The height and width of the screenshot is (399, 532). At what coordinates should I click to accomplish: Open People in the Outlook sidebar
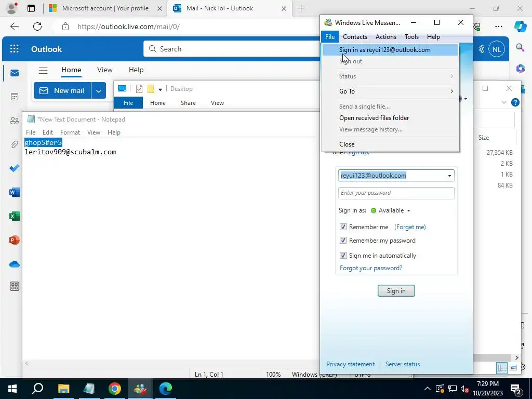click(14, 121)
